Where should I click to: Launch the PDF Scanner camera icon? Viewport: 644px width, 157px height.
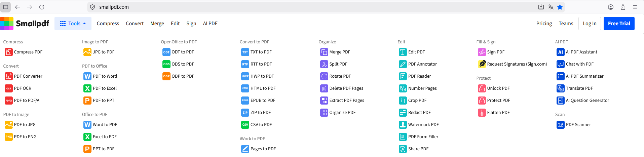click(560, 125)
